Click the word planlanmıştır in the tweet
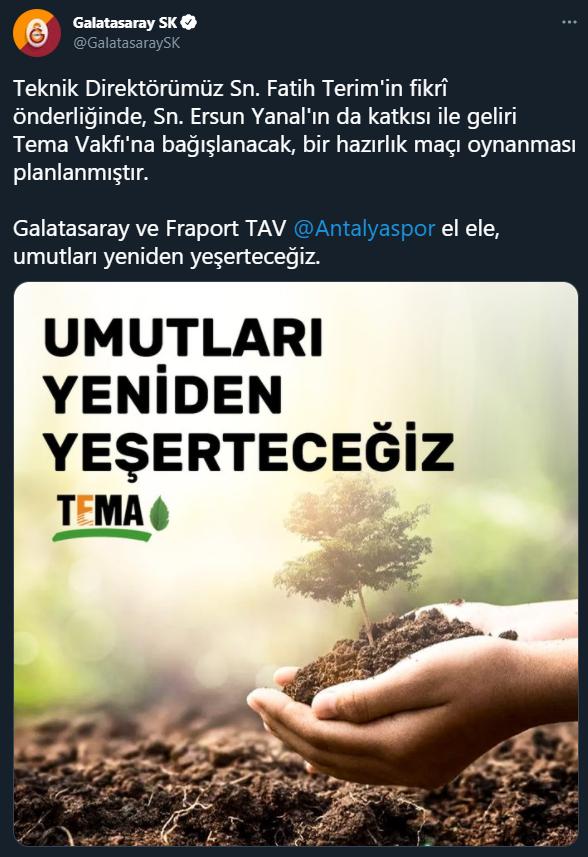588x857 pixels. [x=81, y=173]
